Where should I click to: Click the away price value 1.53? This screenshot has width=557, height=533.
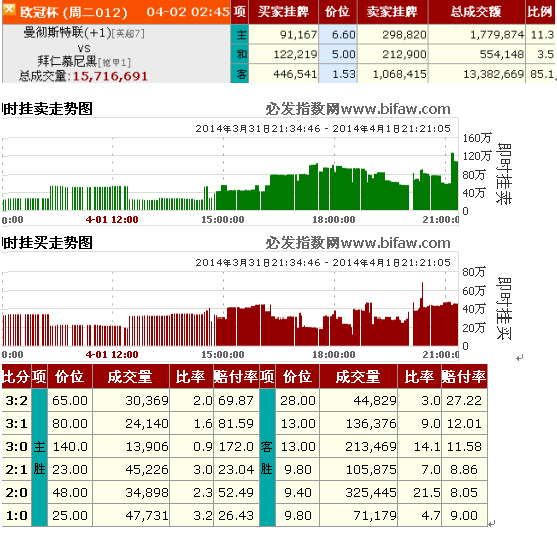(x=344, y=74)
